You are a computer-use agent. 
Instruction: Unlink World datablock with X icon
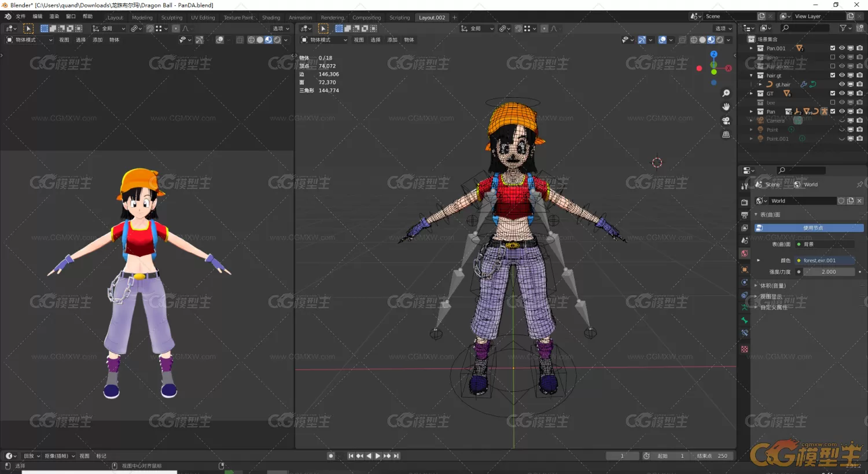pyautogui.click(x=859, y=201)
